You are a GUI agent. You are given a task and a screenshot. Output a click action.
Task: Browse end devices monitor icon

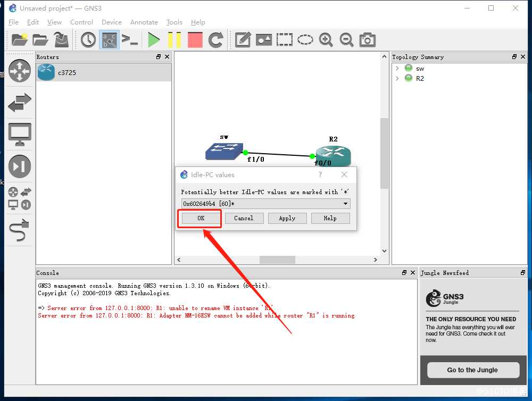(x=19, y=135)
